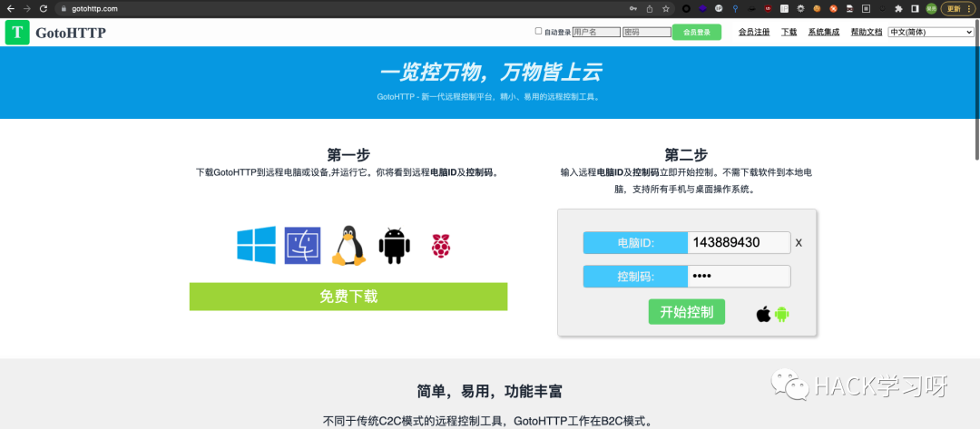The height and width of the screenshot is (429, 980).
Task: Toggle the browser side panel icon
Action: [915, 9]
